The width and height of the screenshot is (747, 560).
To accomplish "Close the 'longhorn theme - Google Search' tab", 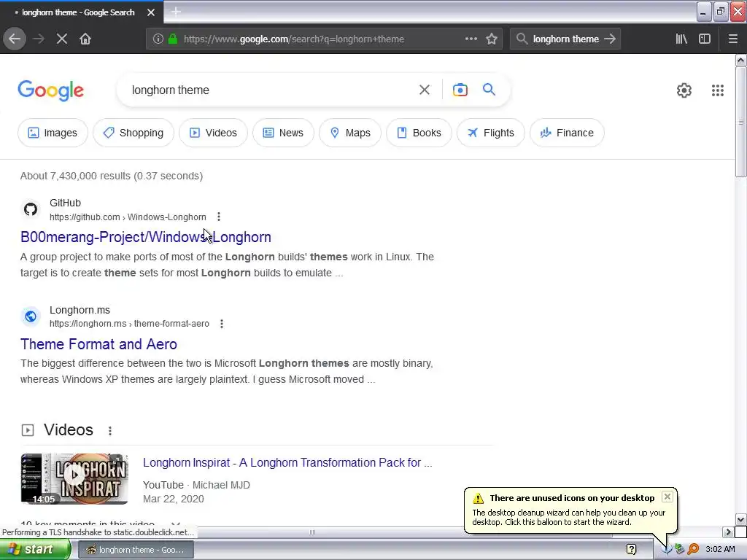I will coord(151,12).
